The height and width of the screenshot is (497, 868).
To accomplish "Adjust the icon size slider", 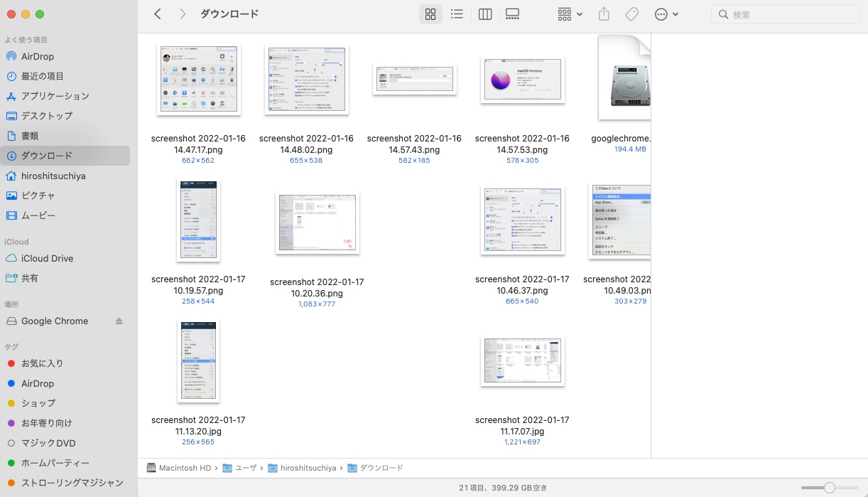I will point(828,488).
